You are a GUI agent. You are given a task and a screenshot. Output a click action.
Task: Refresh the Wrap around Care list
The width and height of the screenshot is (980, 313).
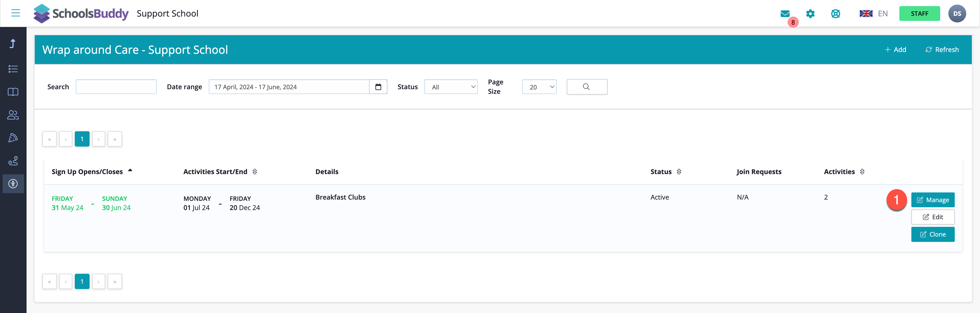942,50
